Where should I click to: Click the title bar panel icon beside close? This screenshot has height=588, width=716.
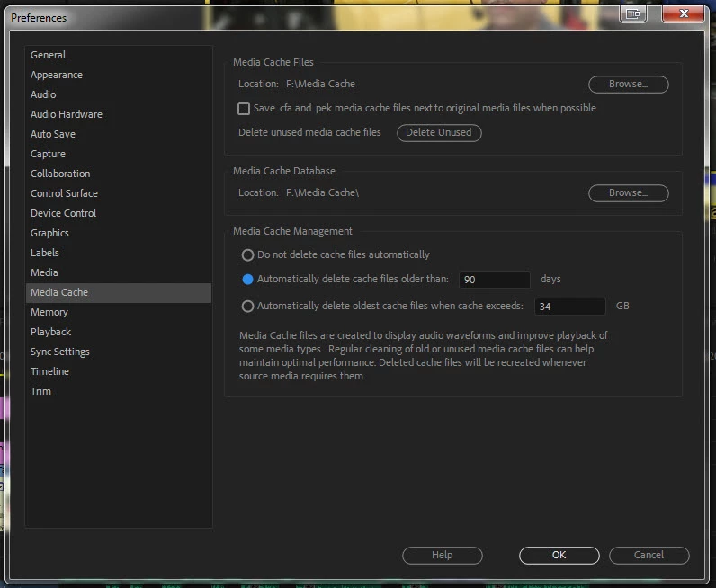633,13
